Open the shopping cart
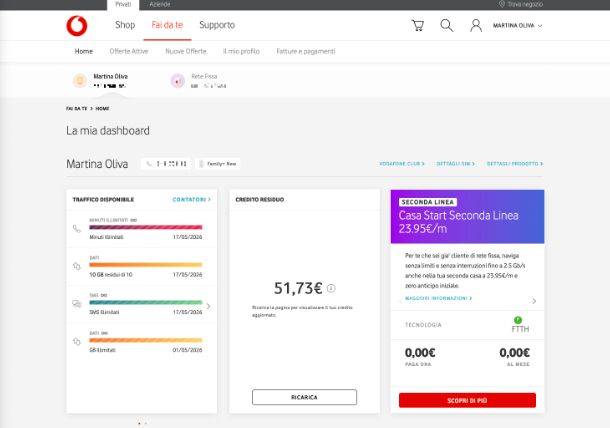 coord(418,26)
